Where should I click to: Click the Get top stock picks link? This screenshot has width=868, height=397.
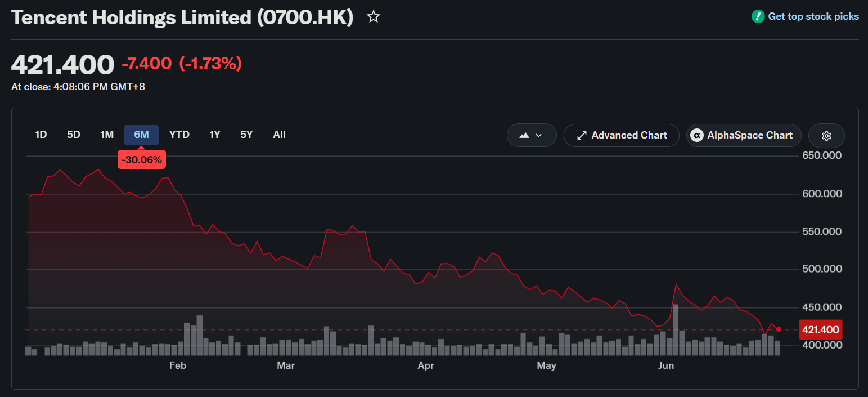[813, 16]
